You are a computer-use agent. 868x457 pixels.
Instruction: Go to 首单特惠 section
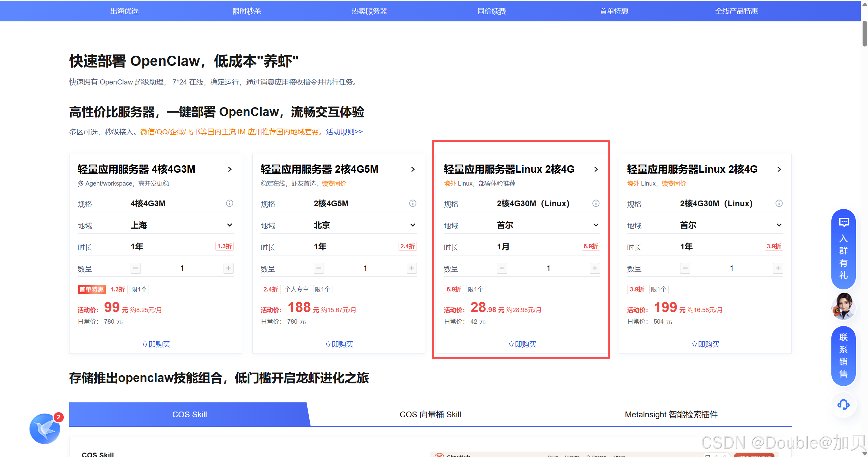point(614,11)
